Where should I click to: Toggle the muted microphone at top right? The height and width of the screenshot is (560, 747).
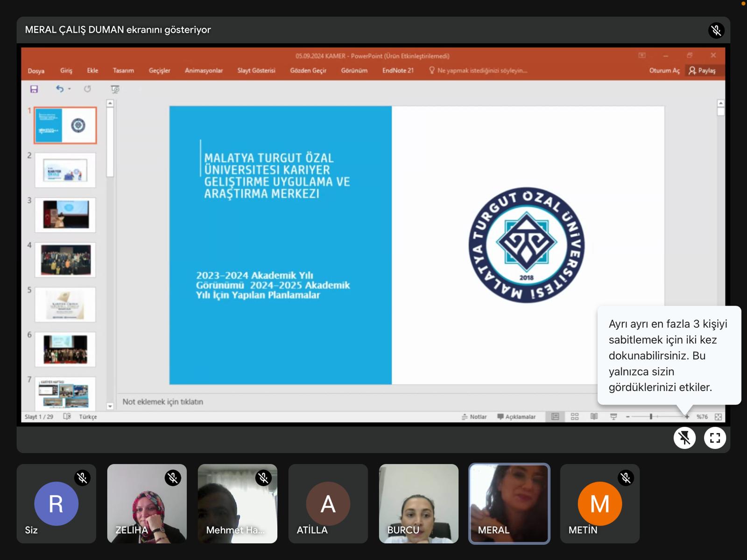716,30
